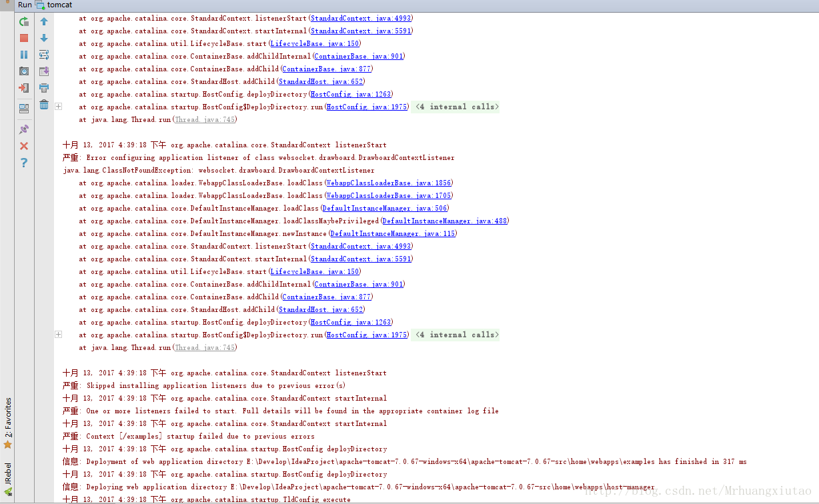Rerun the tomcat configuration
This screenshot has width=819, height=504.
24,22
